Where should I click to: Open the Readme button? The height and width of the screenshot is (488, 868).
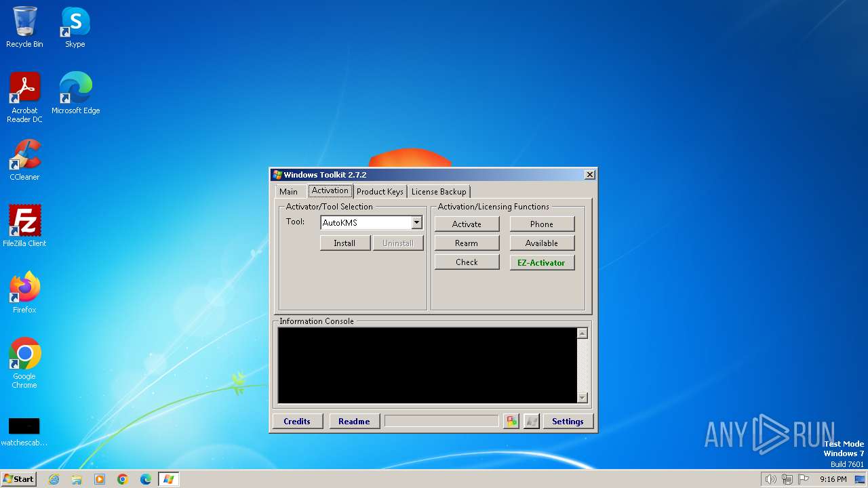(354, 421)
